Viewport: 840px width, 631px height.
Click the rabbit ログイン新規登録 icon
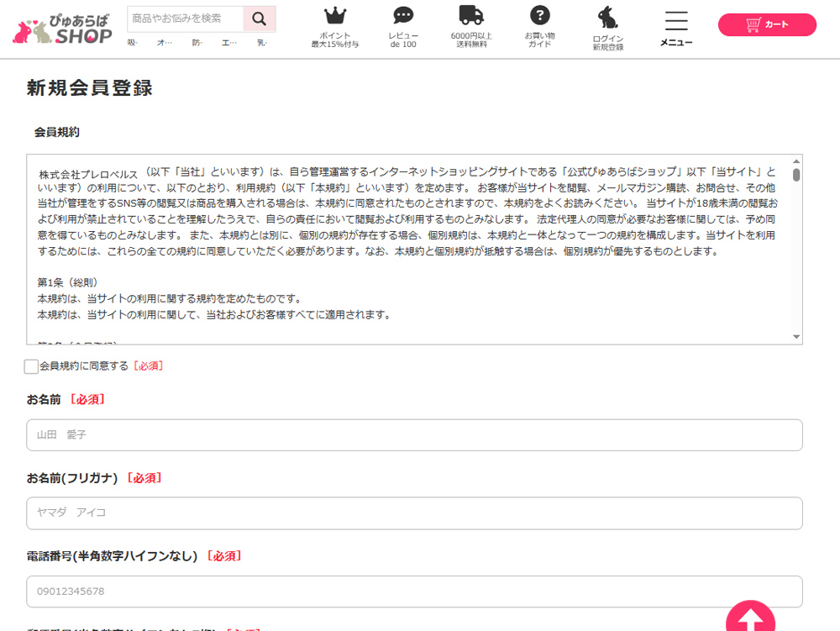[x=608, y=29]
